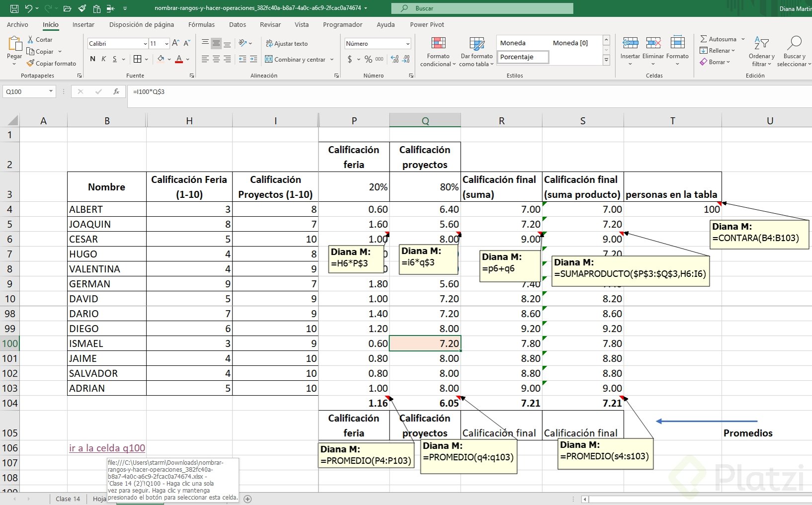Click the Save icon in the title bar
This screenshot has height=505, width=812.
pyautogui.click(x=14, y=8)
